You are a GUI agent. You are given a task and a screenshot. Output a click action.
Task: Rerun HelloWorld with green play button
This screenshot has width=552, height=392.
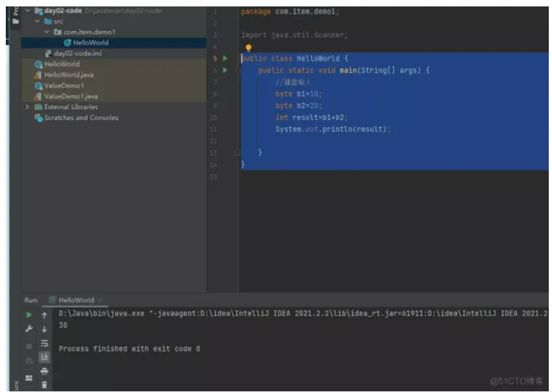click(29, 315)
